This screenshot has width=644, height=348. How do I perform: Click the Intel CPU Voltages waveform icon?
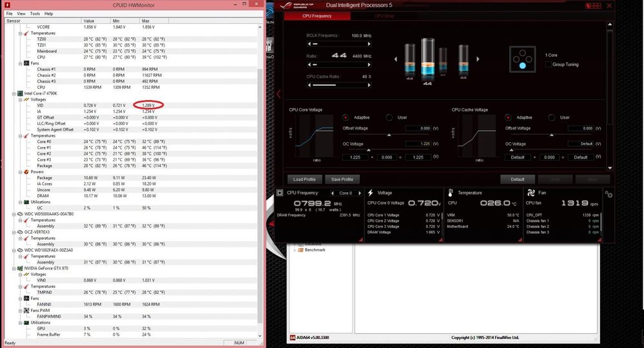[26, 100]
